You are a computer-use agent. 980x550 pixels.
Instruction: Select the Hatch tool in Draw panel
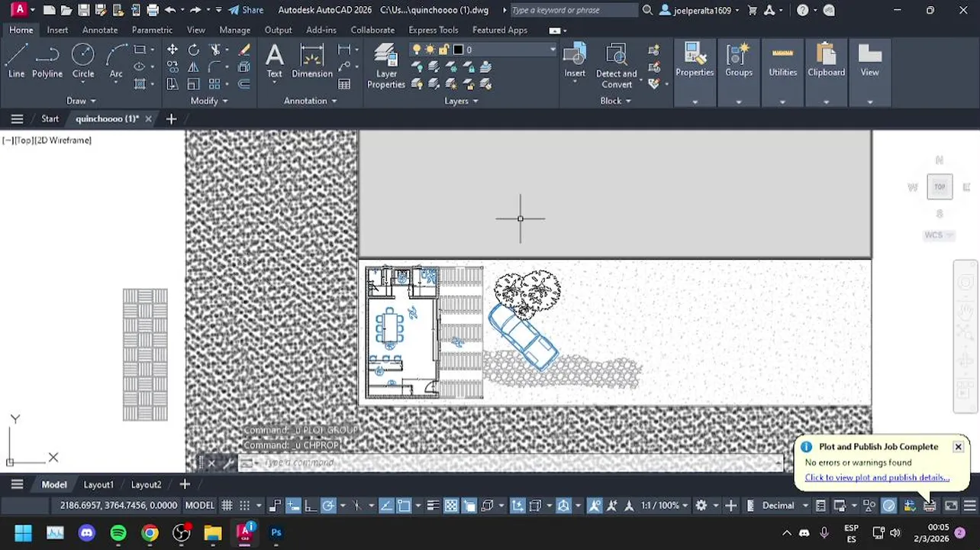140,84
